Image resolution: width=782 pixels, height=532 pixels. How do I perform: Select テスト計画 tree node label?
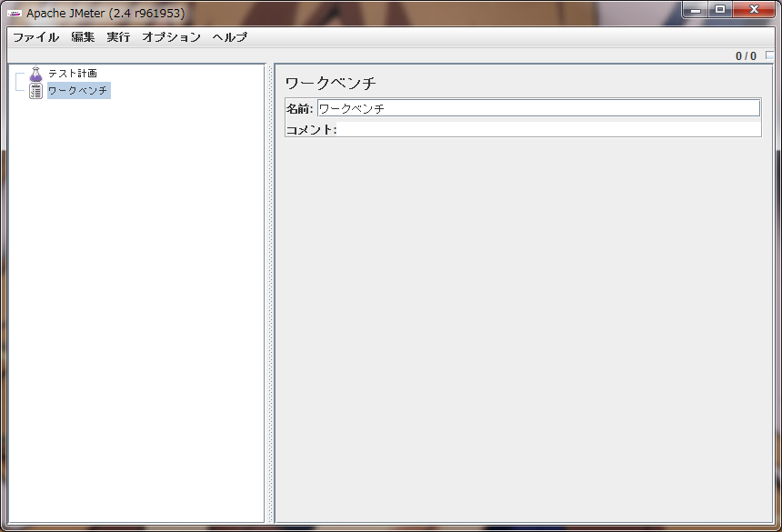tap(73, 74)
